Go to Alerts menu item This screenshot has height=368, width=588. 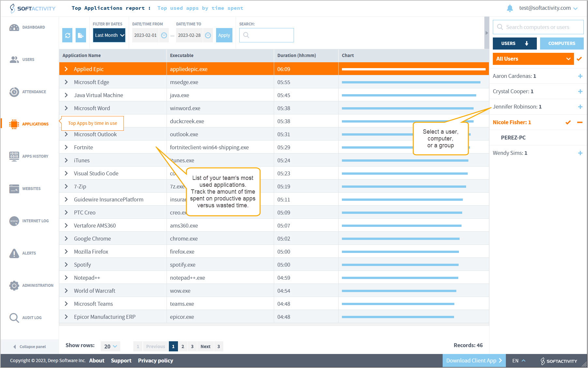click(29, 253)
